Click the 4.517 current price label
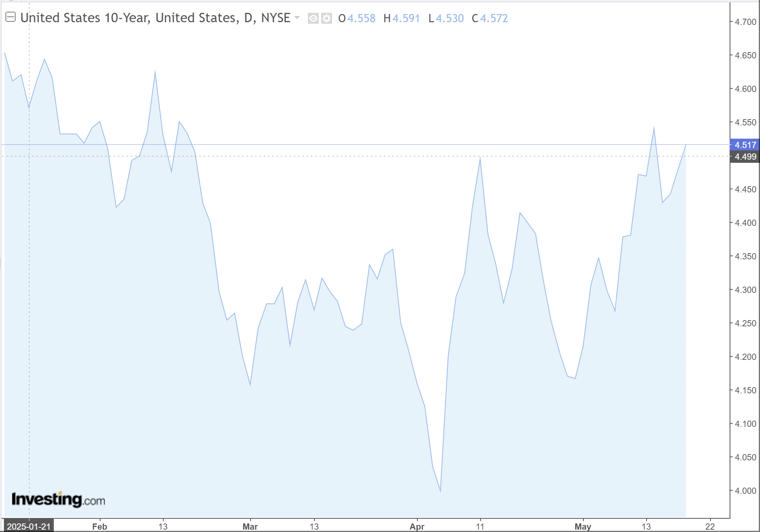Viewport: 760px width, 532px height. click(745, 145)
